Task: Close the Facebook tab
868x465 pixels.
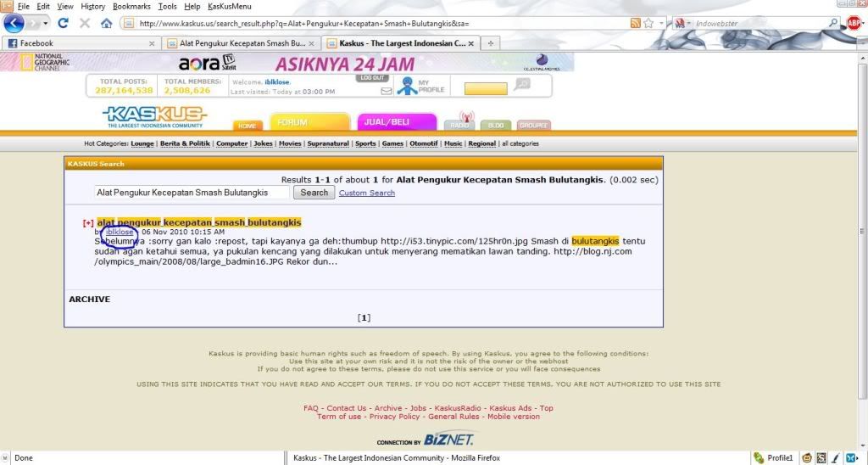Action: pos(152,43)
